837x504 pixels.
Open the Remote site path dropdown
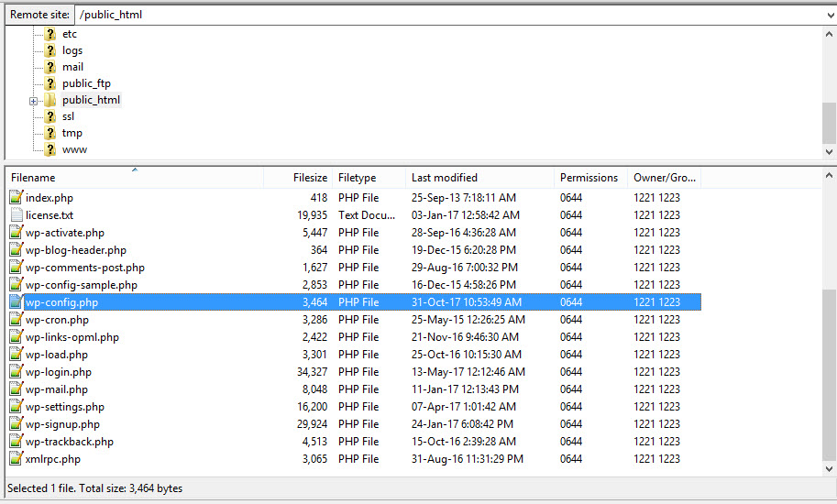[830, 15]
